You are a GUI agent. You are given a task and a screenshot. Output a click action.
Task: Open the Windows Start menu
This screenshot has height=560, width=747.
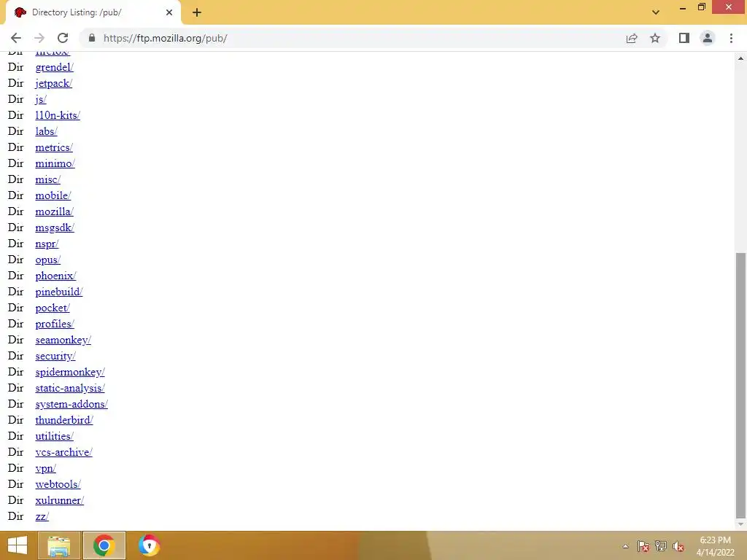[x=18, y=545]
